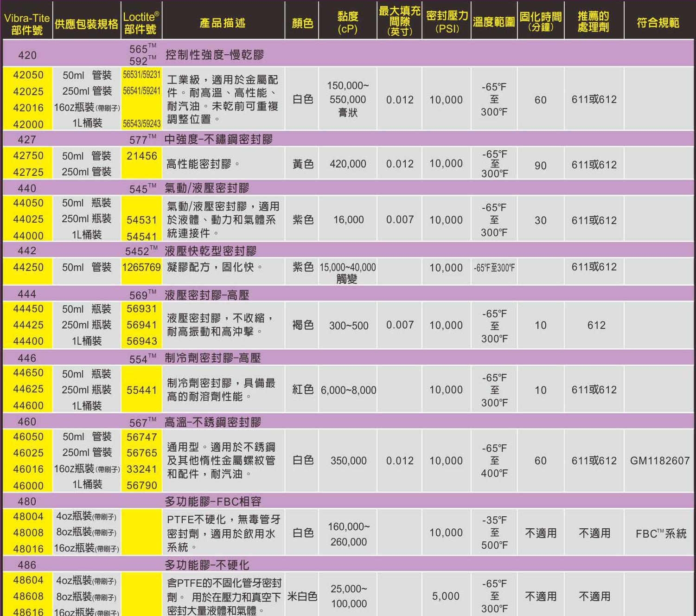
Task: Click Loctite number 56531/59231
Action: [x=141, y=75]
